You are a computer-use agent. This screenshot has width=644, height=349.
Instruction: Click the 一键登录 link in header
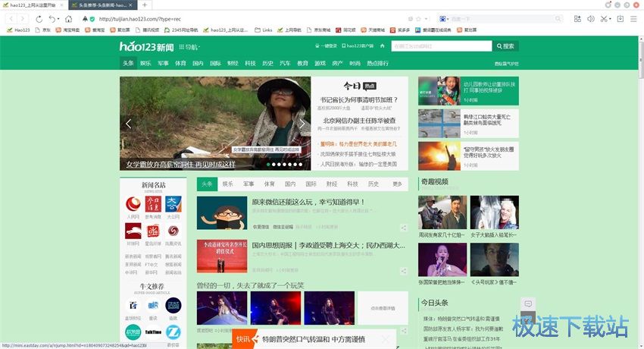326,46
